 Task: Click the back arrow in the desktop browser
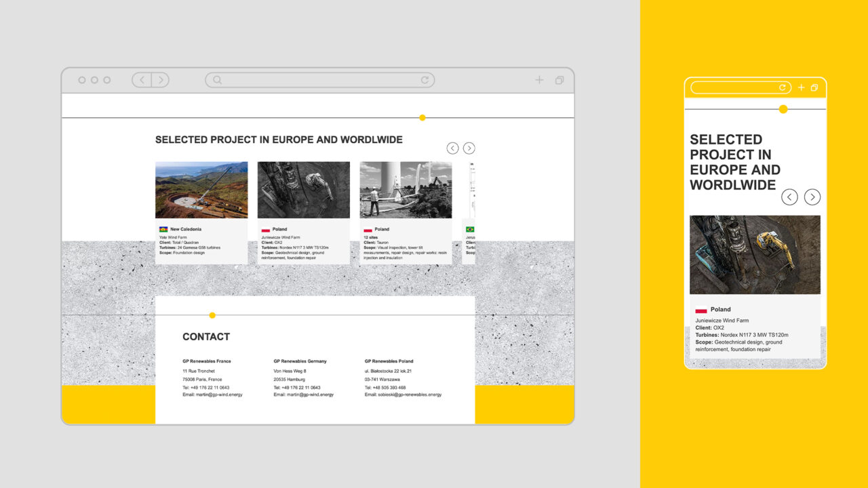[x=142, y=80]
